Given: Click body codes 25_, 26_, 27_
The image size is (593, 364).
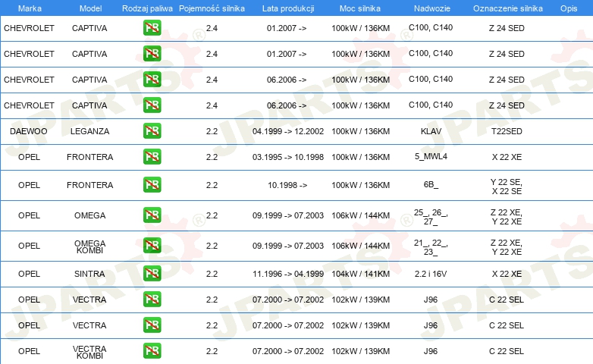Looking at the screenshot, I should [431, 217].
